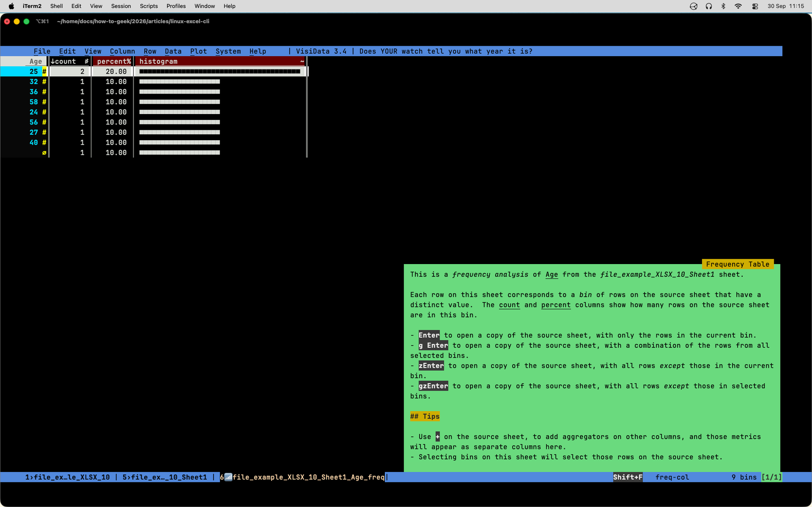Viewport: 812px width, 507px height.
Task: Click the Frequency Table help title
Action: click(x=737, y=264)
